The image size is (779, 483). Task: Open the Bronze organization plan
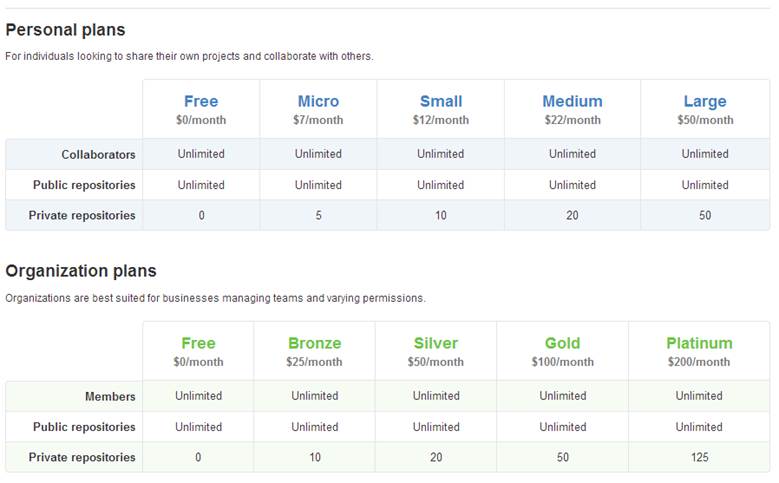[314, 343]
